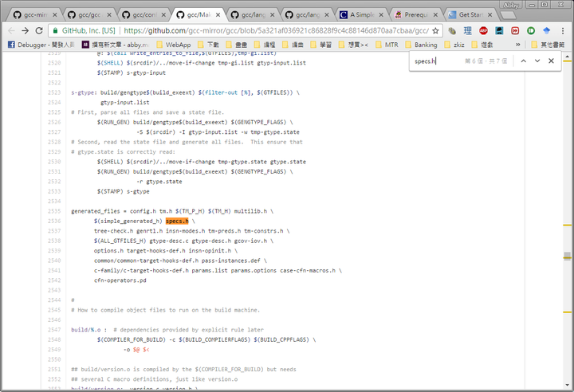Click the green GitHub, Inc. security lock
Viewport: 574px width, 392px height.
click(x=55, y=31)
